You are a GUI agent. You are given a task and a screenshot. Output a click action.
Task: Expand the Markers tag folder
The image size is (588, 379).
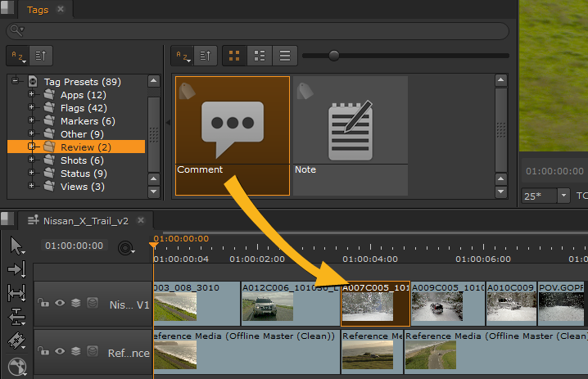coord(33,121)
